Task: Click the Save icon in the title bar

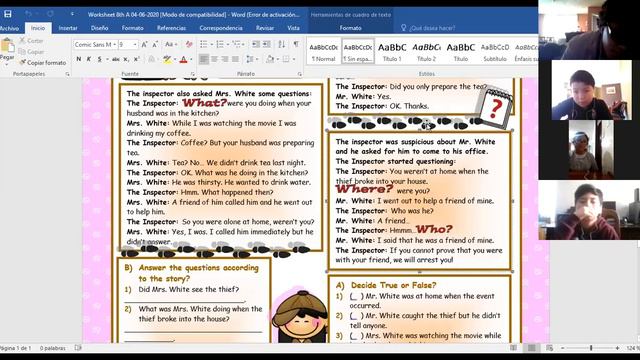Action: 8,14
